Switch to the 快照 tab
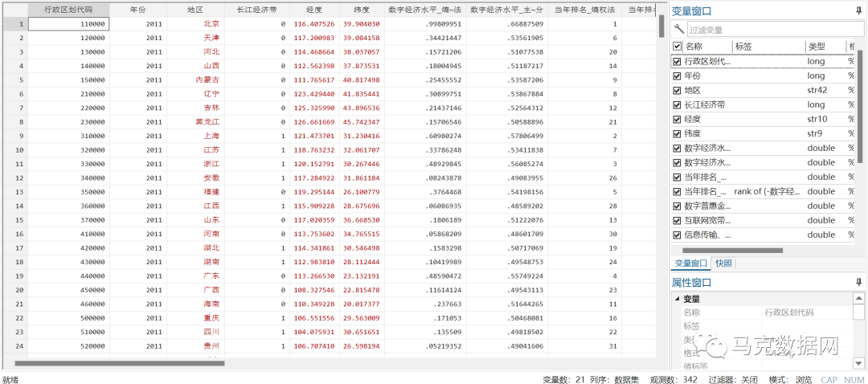Image resolution: width=868 pixels, height=384 pixels. pyautogui.click(x=723, y=263)
